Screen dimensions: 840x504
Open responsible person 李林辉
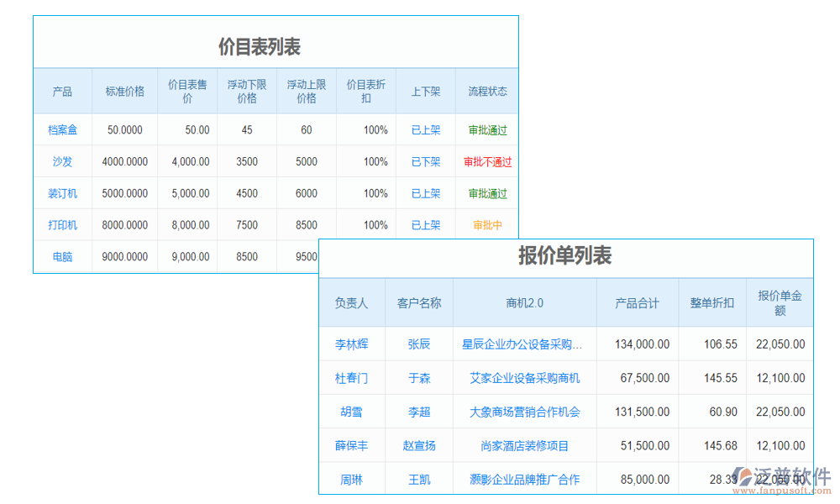[x=352, y=344]
